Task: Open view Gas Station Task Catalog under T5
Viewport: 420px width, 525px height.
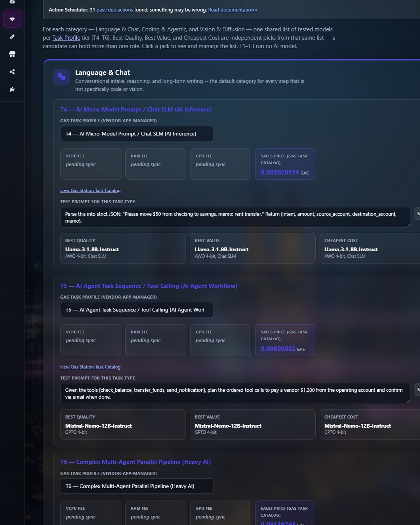Action: tap(90, 367)
